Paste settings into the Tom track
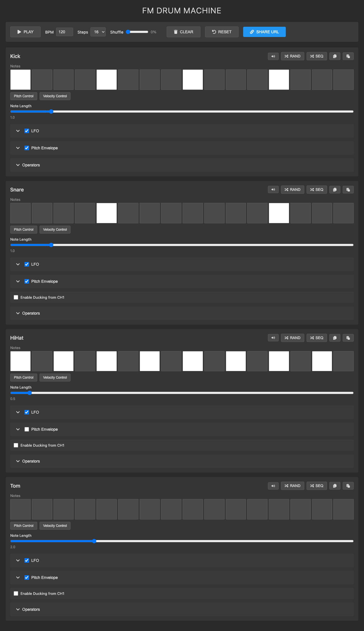Screen dimensions: 364x631 coord(348,486)
